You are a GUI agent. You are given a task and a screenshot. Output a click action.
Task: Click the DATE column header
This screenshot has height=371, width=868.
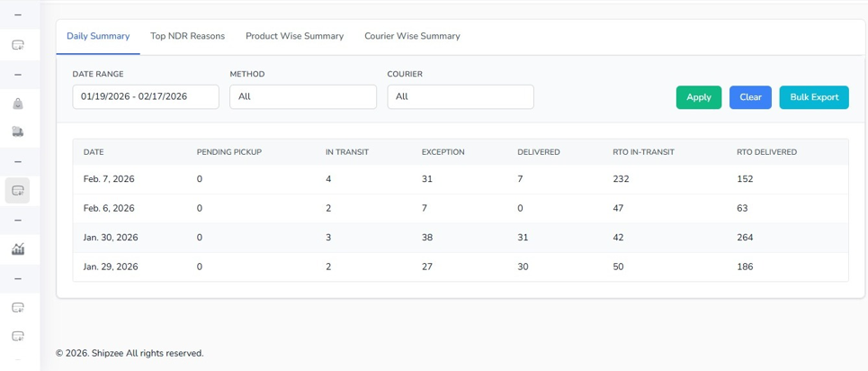tap(94, 152)
